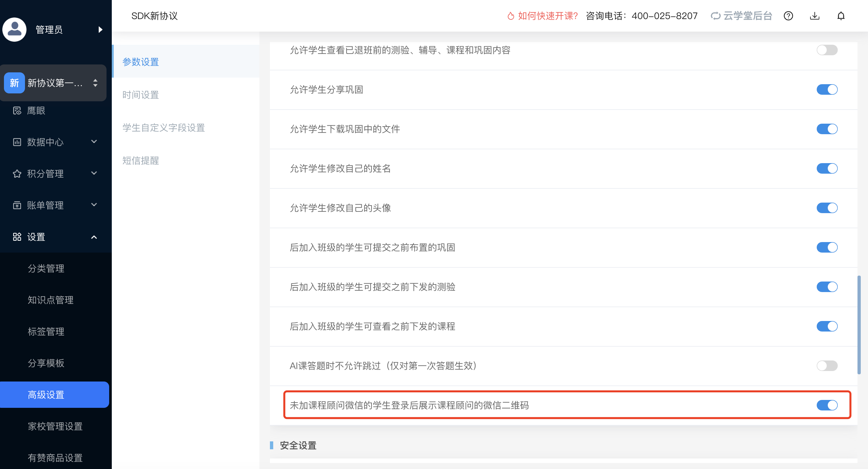Enable AI课答题时不允许跳过 switch

(x=827, y=365)
